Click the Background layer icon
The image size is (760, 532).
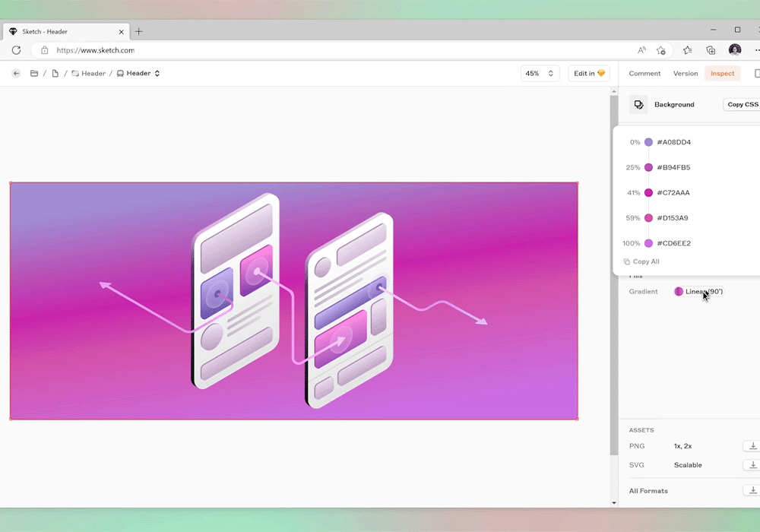click(x=638, y=105)
